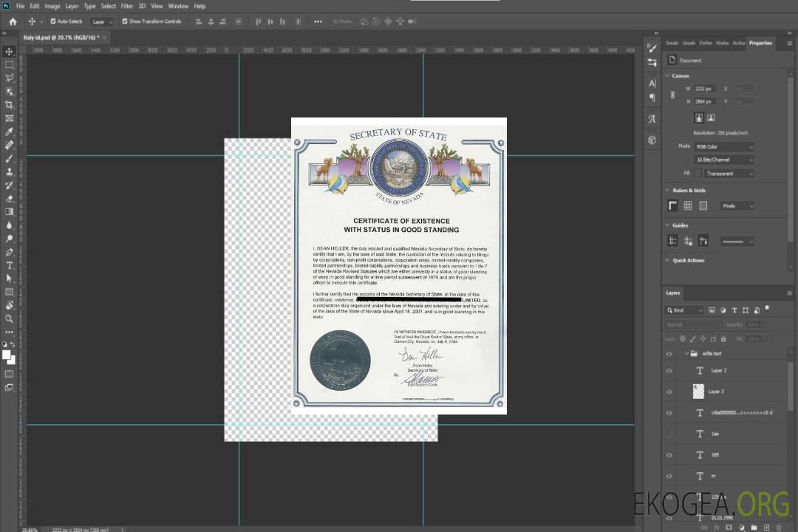Image resolution: width=798 pixels, height=532 pixels.
Task: Select the Brush tool in the toolbar
Action: [x=9, y=158]
